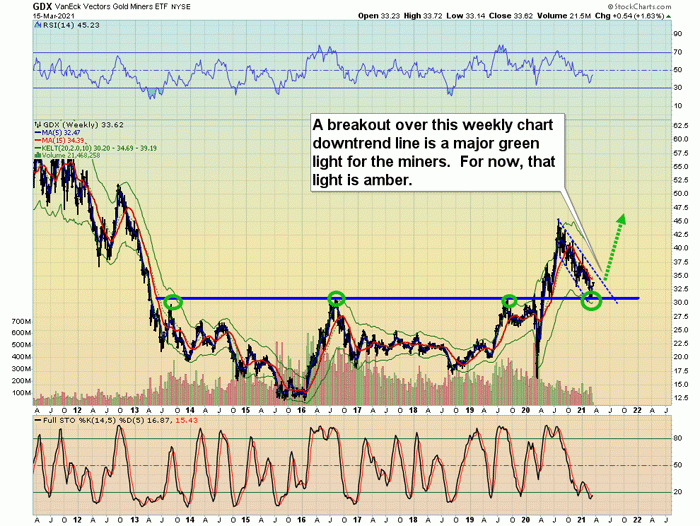The width and height of the screenshot is (700, 526).
Task: Click the green circle at 2019 breakout
Action: [509, 301]
